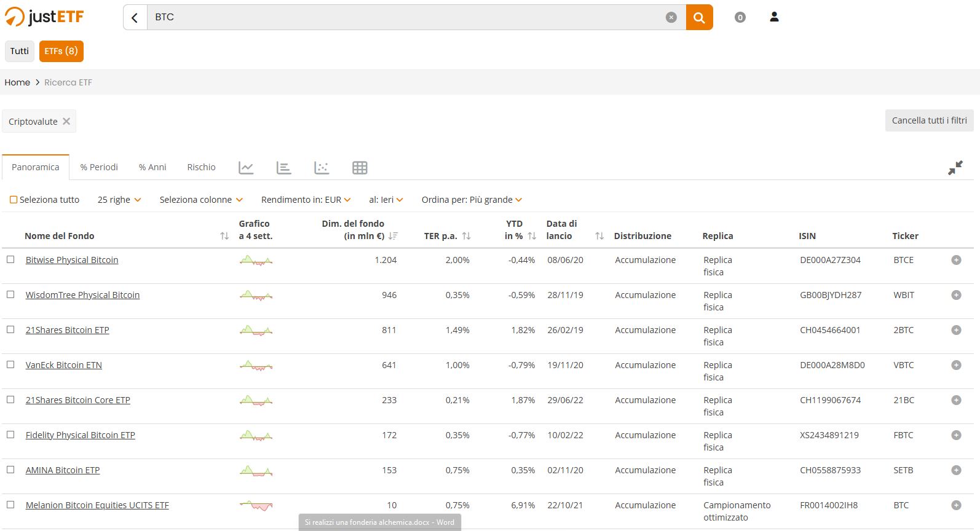Viewport: 980px width, 531px height.
Task: Open the bar chart view icon
Action: tap(284, 167)
